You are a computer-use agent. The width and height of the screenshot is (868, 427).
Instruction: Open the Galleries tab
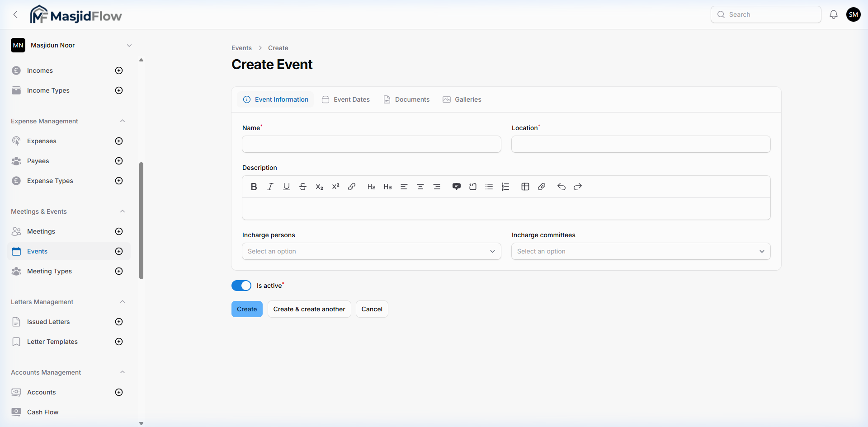tap(462, 99)
